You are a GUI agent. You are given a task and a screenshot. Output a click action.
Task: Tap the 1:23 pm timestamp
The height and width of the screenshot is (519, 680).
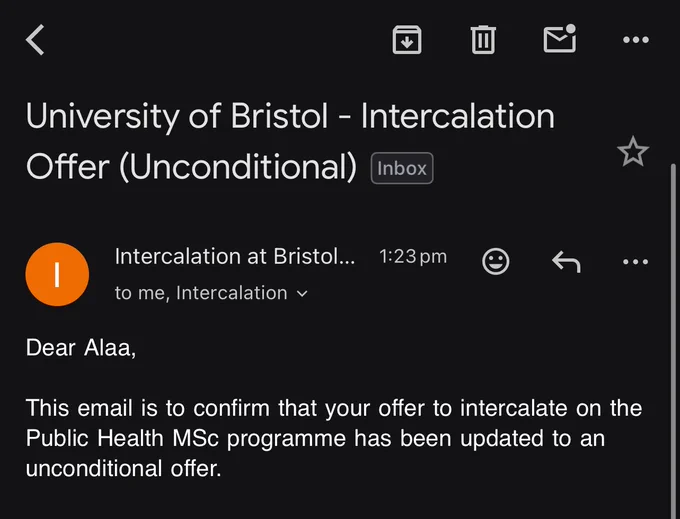[413, 257]
